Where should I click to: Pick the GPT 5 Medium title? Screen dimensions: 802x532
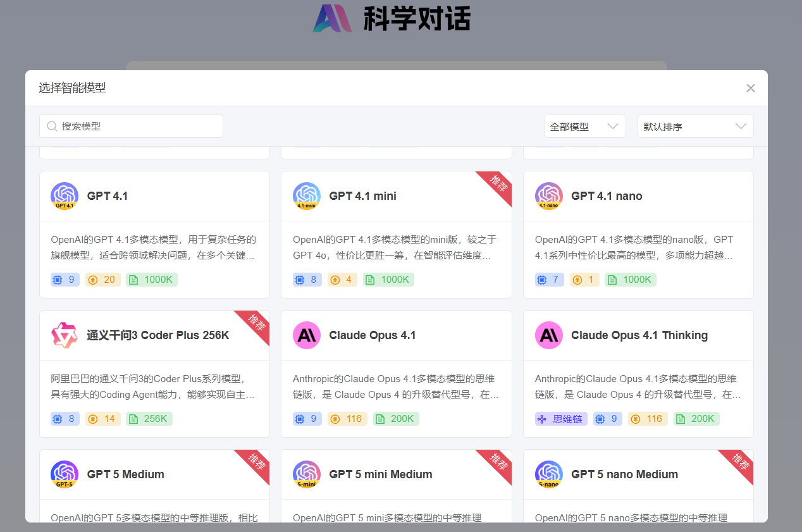point(126,474)
